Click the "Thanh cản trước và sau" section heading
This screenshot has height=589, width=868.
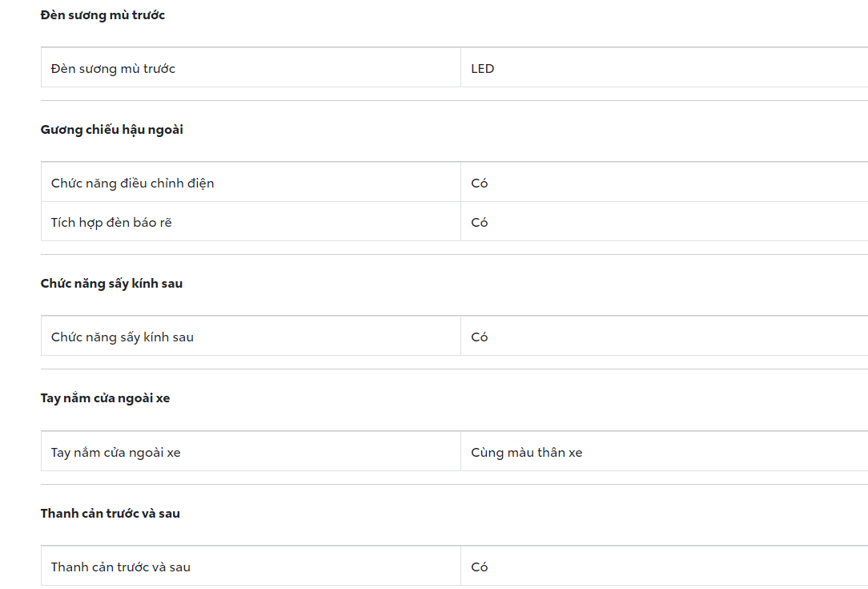pyautogui.click(x=110, y=514)
